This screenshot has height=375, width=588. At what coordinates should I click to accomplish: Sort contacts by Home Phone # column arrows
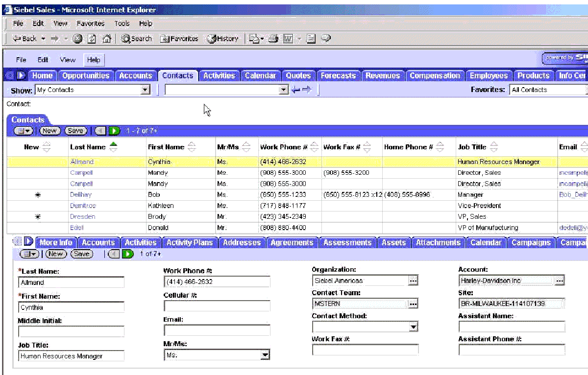(440, 147)
